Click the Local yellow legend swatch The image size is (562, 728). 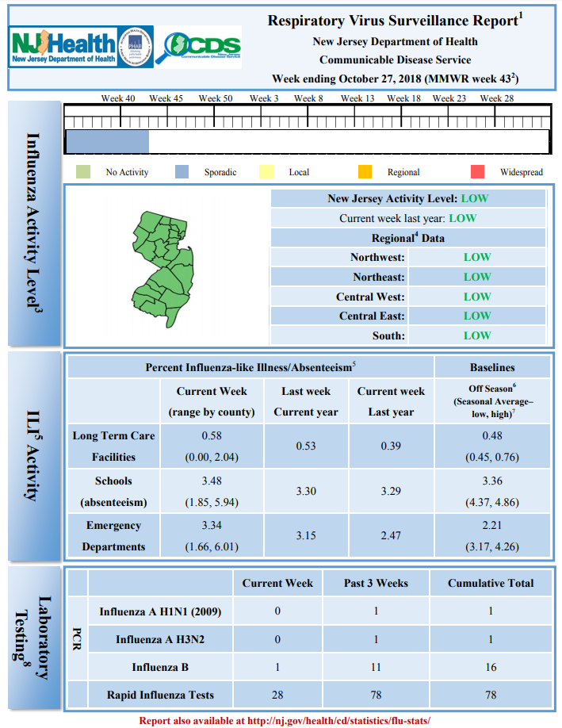point(266,172)
